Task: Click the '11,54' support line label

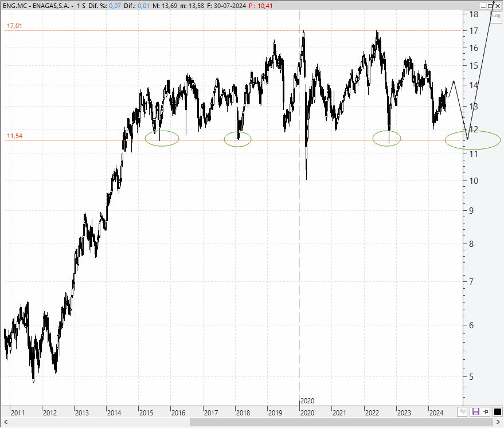Action: [14, 136]
